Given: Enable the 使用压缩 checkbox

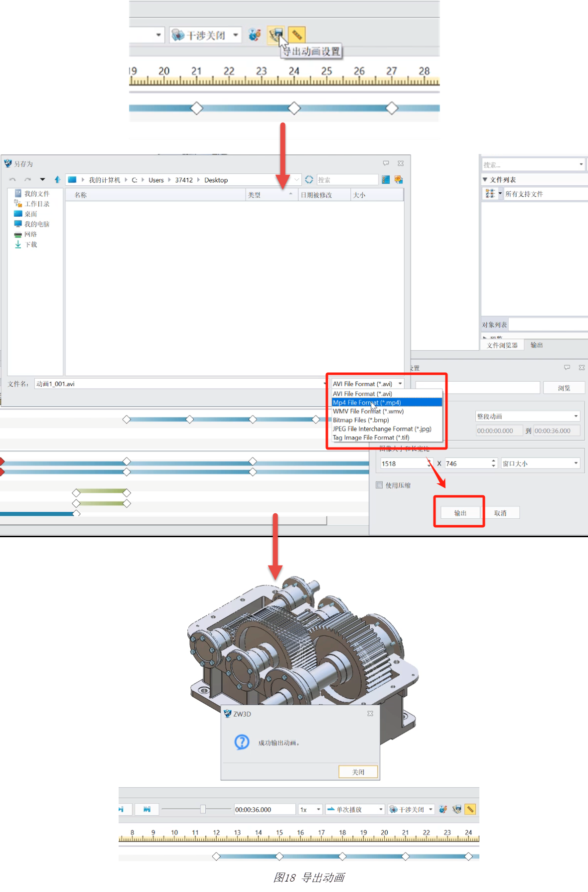Looking at the screenshot, I should point(380,485).
